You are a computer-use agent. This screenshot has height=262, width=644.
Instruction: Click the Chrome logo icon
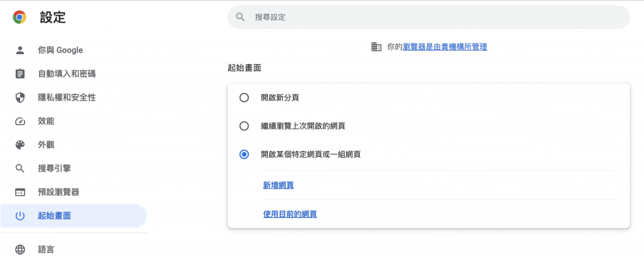(x=19, y=18)
